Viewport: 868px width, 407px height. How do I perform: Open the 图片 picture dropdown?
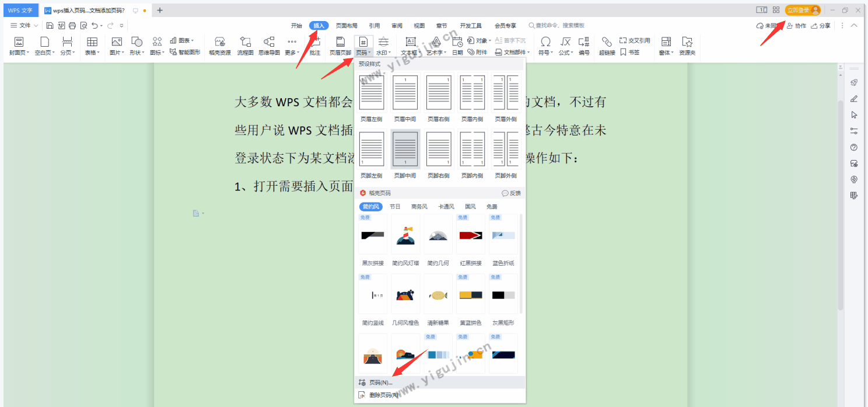[117, 53]
